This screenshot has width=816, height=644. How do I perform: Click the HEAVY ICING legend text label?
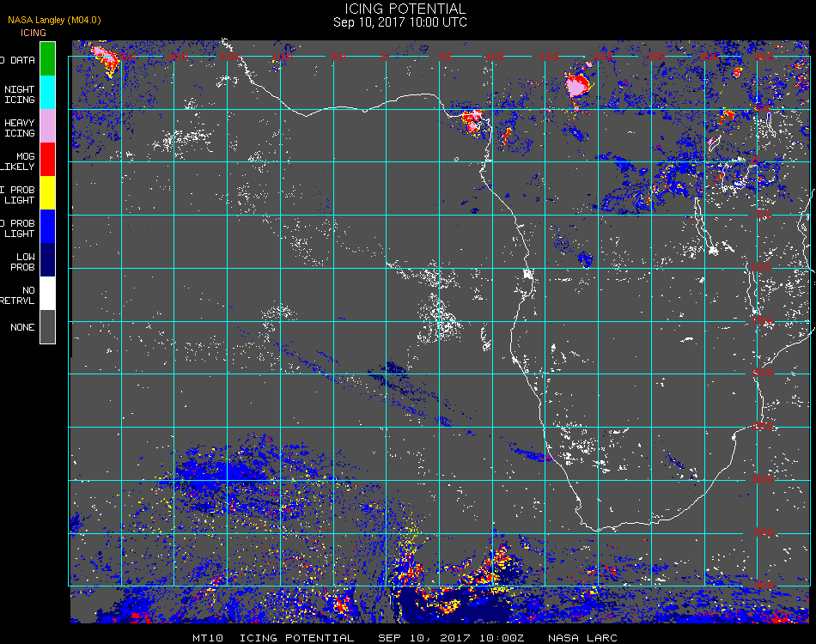pos(19,128)
